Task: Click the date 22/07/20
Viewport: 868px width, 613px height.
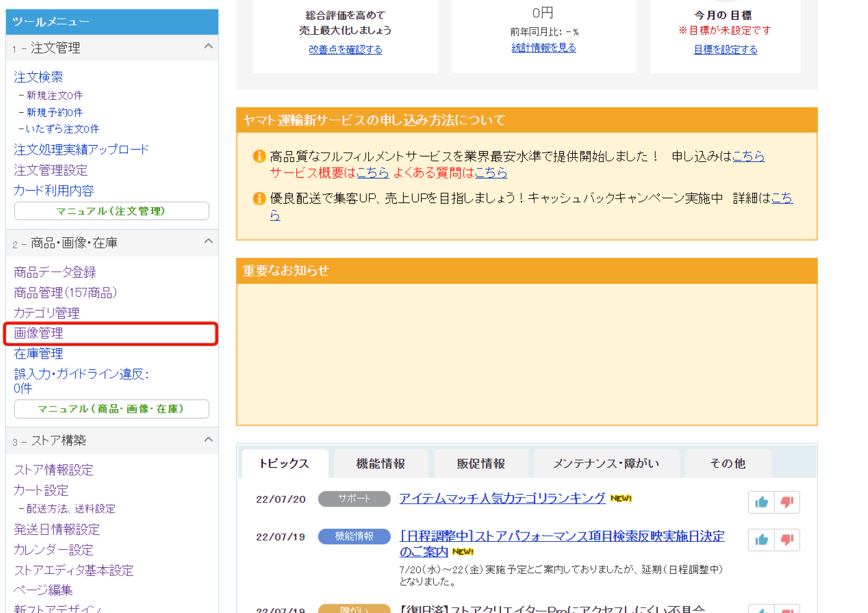Action: 281,499
